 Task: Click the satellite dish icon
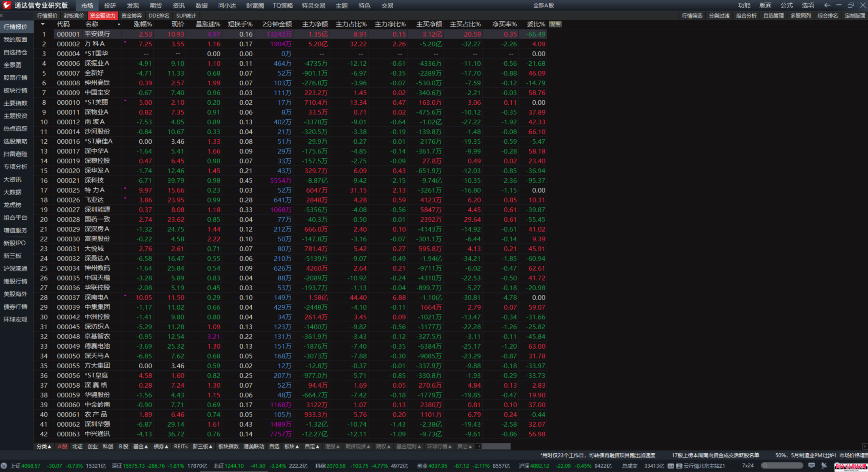click(824, 466)
